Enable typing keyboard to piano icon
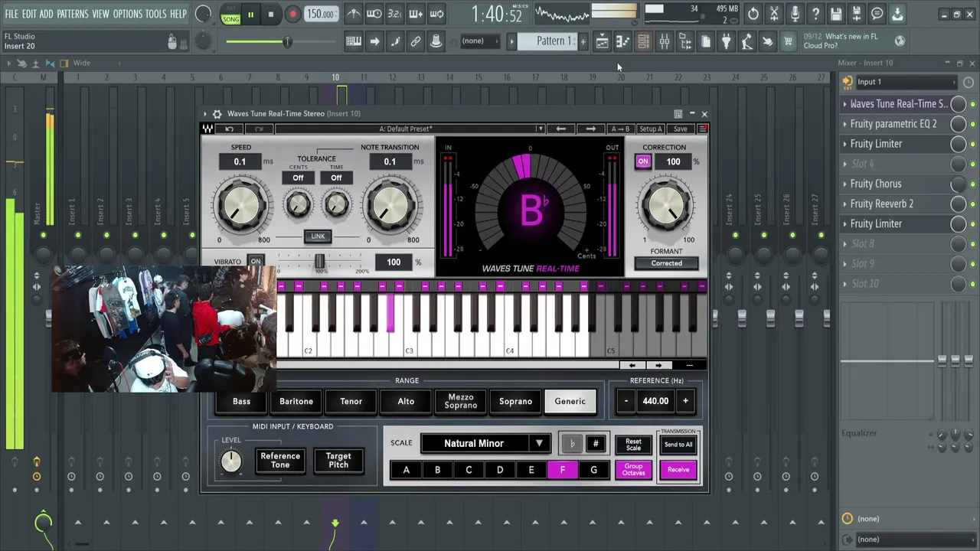This screenshot has width=980, height=551. (354, 42)
